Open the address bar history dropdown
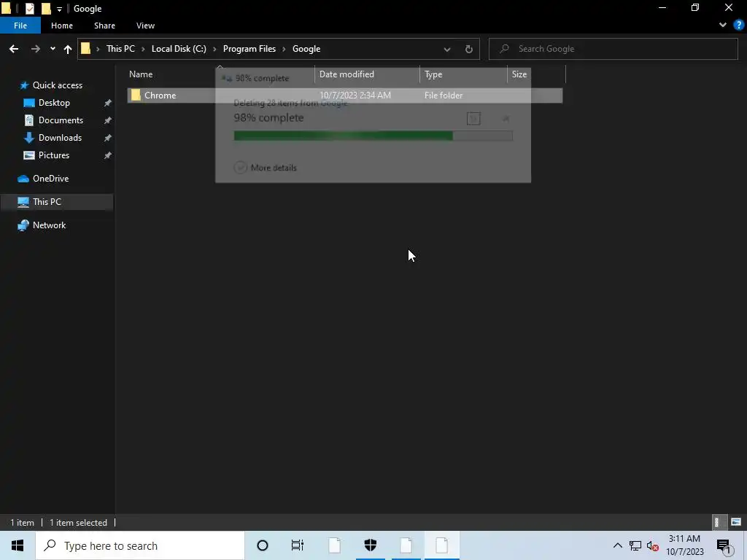 pos(447,49)
